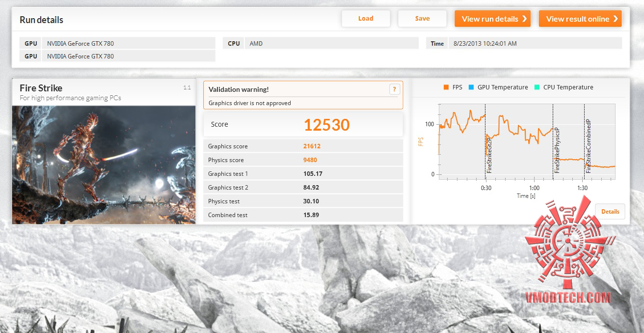Select the Graphics test 1 value 105.17
This screenshot has width=644, height=333.
(x=313, y=174)
